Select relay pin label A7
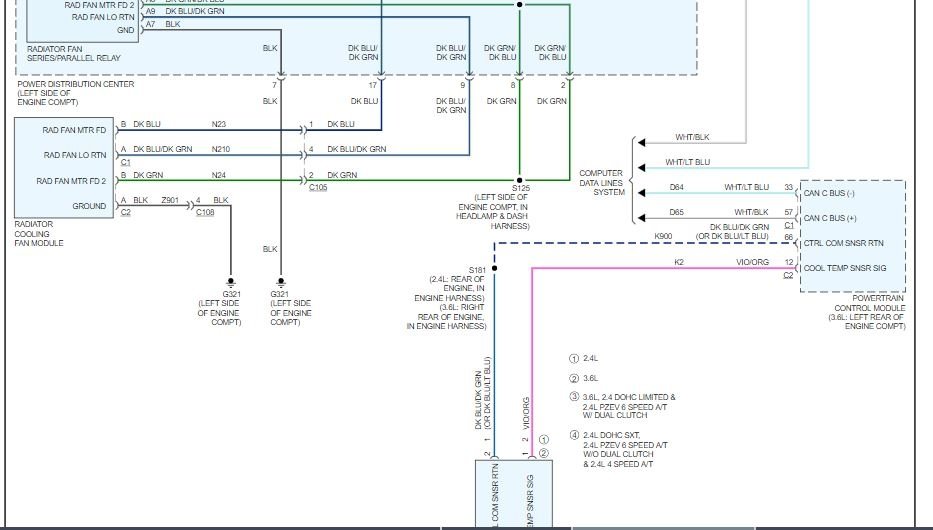This screenshot has height=530, width=933. [151, 24]
